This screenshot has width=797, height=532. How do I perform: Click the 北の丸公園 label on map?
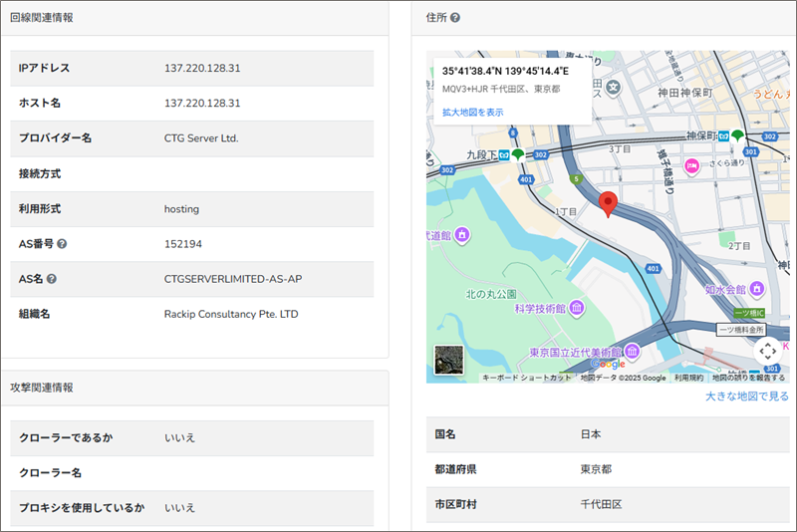(x=491, y=294)
